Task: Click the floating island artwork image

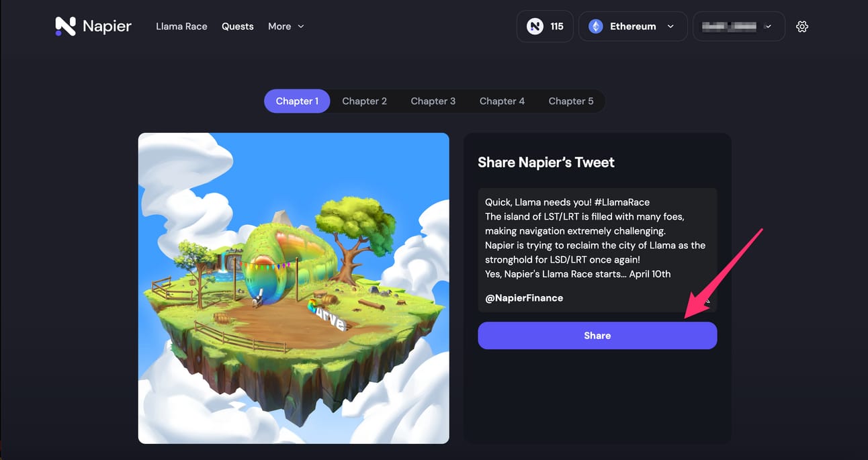Action: tap(294, 288)
